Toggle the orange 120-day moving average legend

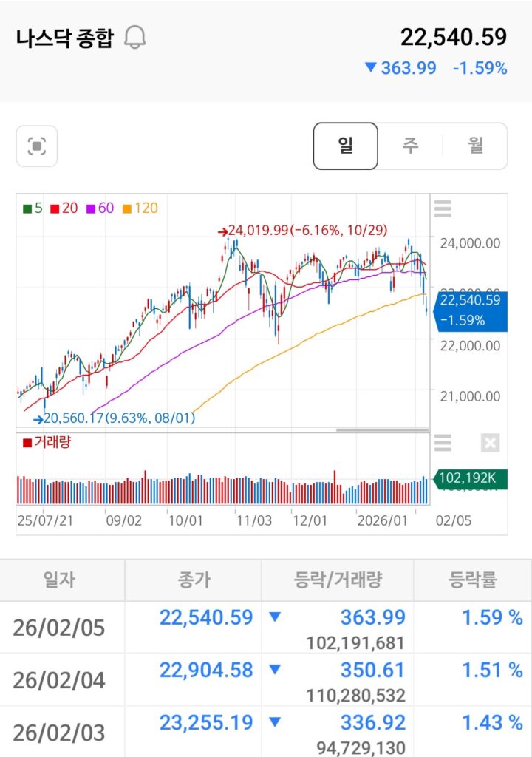click(x=140, y=208)
